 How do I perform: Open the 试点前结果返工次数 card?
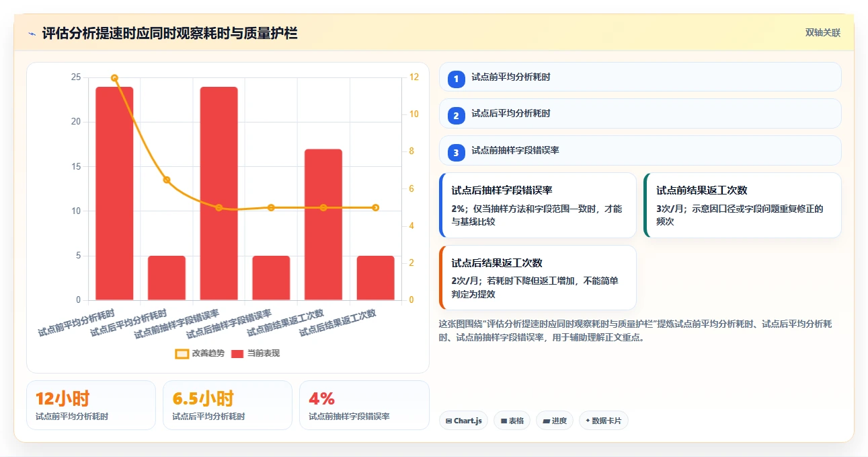(x=742, y=205)
